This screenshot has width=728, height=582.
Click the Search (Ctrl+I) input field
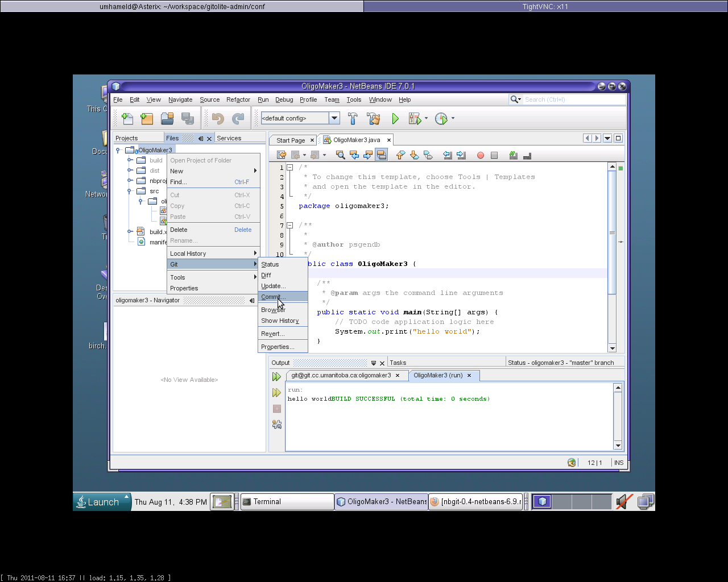click(x=573, y=99)
